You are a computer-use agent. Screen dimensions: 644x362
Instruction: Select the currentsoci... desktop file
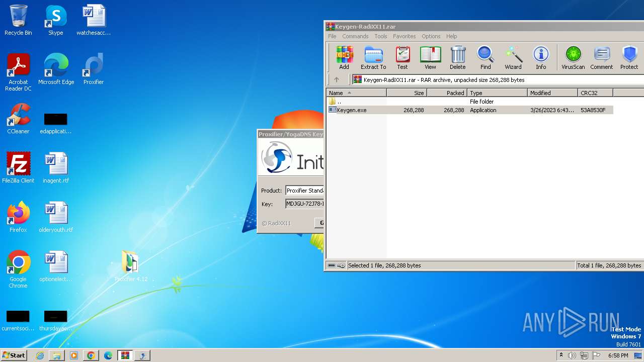pos(18,320)
